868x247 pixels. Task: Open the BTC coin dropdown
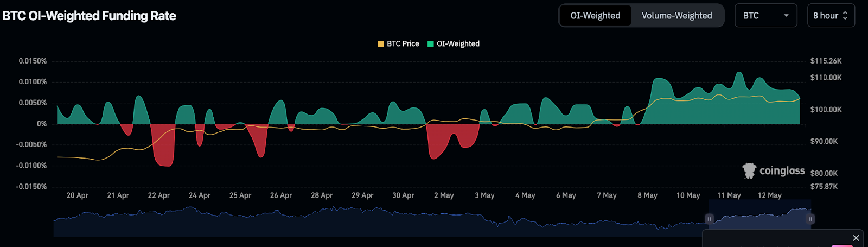[765, 16]
